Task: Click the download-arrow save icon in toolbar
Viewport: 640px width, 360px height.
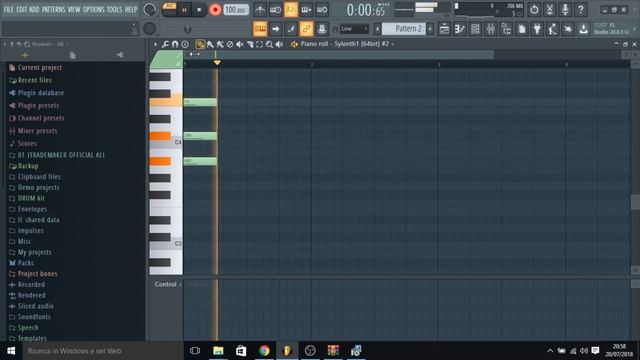Action: pyautogui.click(x=584, y=29)
